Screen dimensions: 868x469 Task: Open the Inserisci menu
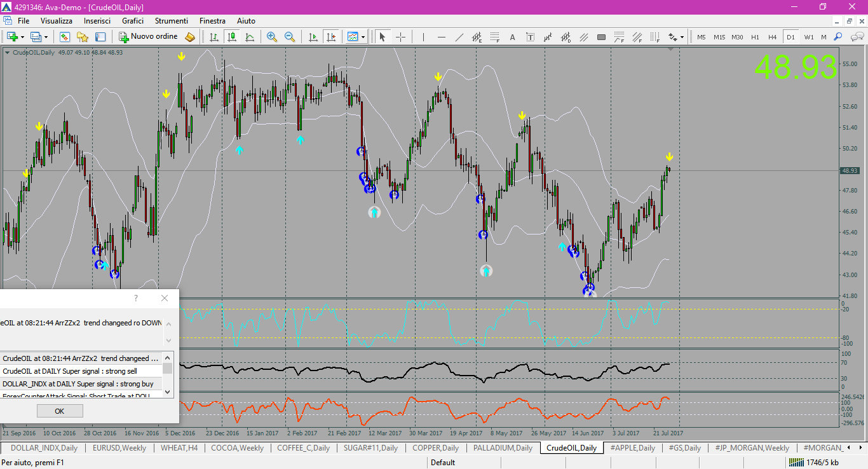97,21
